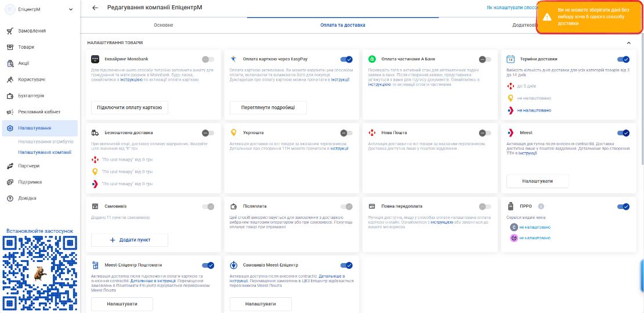Turn off the Meest-Епіцентр Поштомати toggle
The height and width of the screenshot is (313, 644).
point(208,265)
